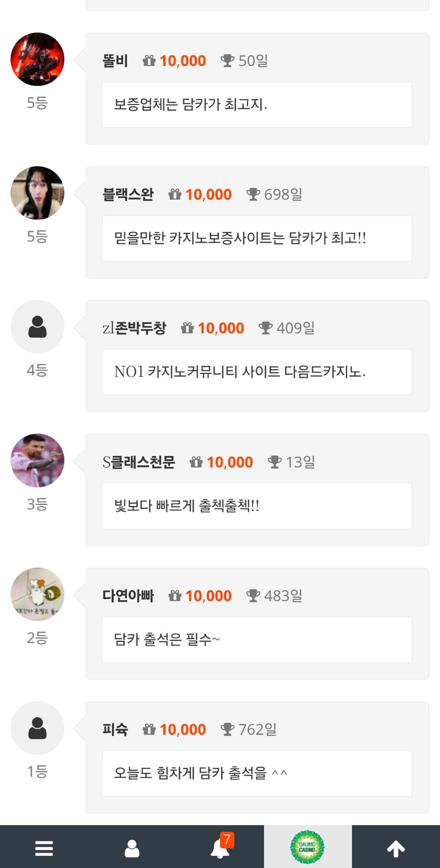Open 똘비's red avatar picture

click(37, 59)
